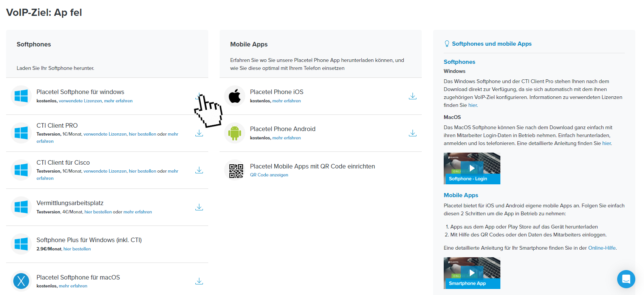
Task: Click 'Placetel Softphone für windows' title
Action: coord(80,92)
